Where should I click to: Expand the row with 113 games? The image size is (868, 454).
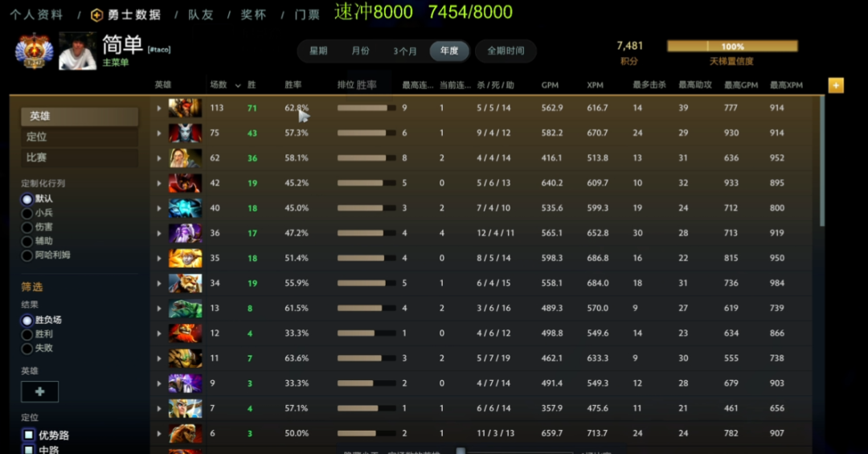coord(159,108)
